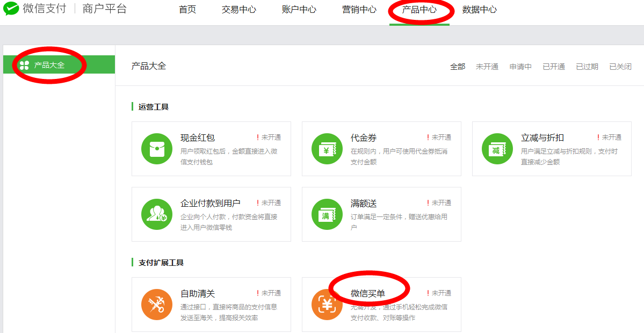Filter products by 已关闭
The width and height of the screenshot is (644, 333).
[620, 67]
